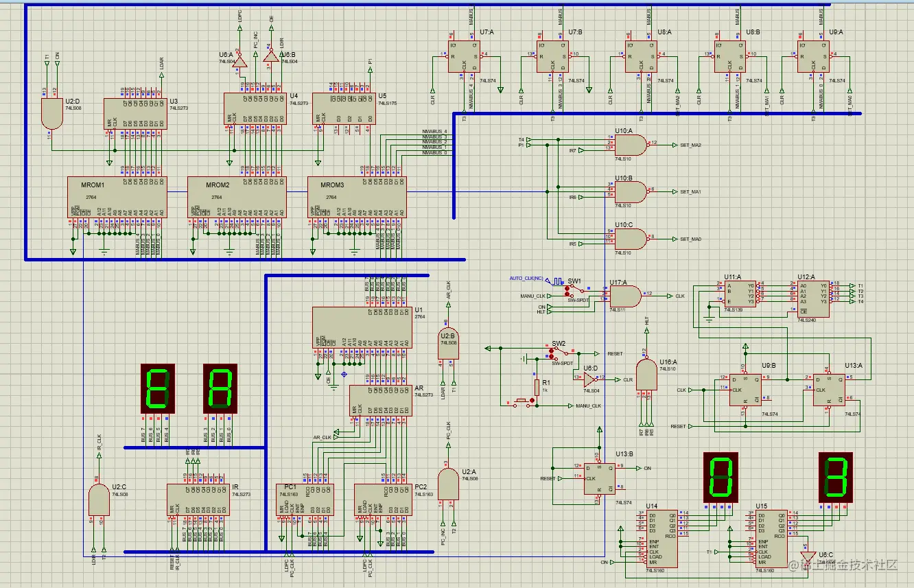914x588 pixels.
Task: Select the U1 2764 memory chip
Action: tap(362, 327)
